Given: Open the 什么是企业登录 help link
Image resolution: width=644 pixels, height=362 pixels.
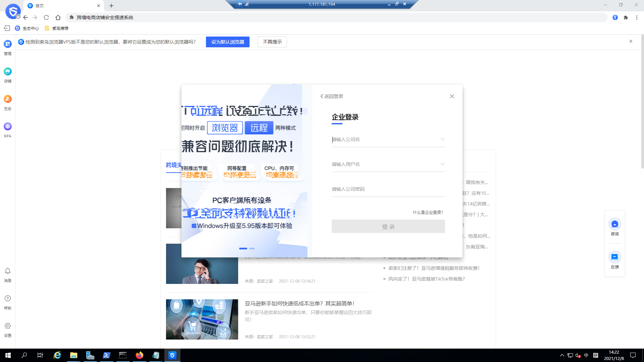Looking at the screenshot, I should (x=428, y=212).
